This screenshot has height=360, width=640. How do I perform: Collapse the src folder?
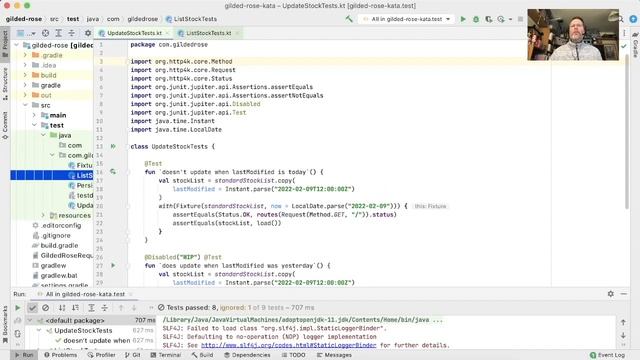tap(25, 105)
